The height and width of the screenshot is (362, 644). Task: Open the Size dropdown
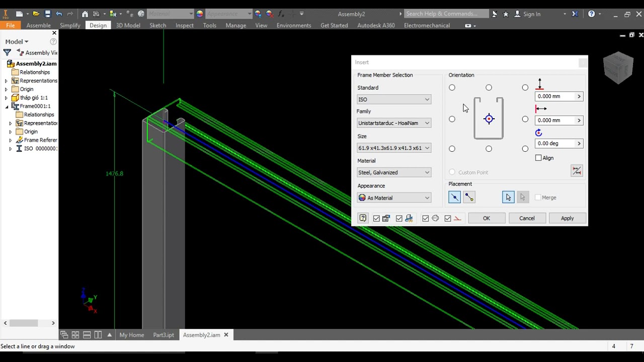coord(394,148)
